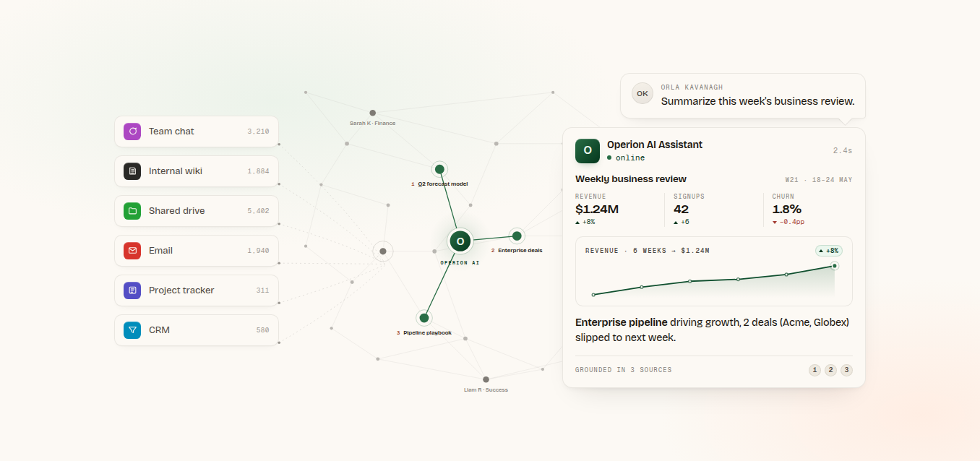
Task: Click the +8% badge on revenue chart
Action: 829,251
